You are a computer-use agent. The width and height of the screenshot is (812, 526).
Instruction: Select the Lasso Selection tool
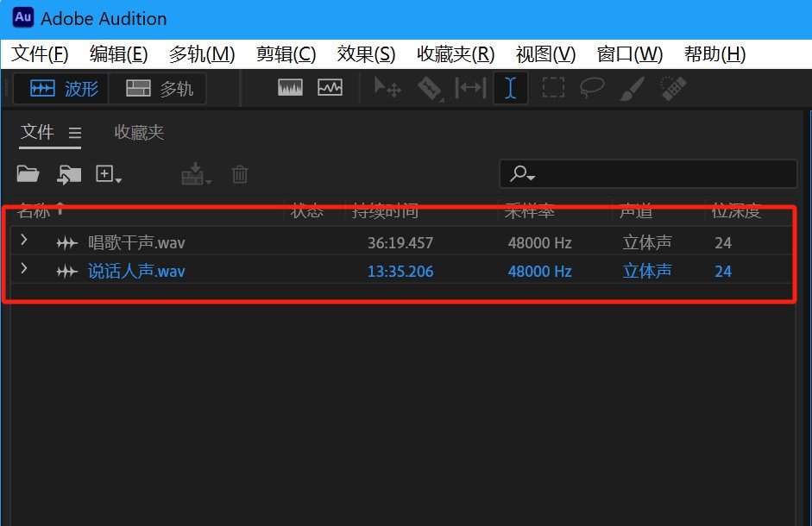click(x=593, y=88)
